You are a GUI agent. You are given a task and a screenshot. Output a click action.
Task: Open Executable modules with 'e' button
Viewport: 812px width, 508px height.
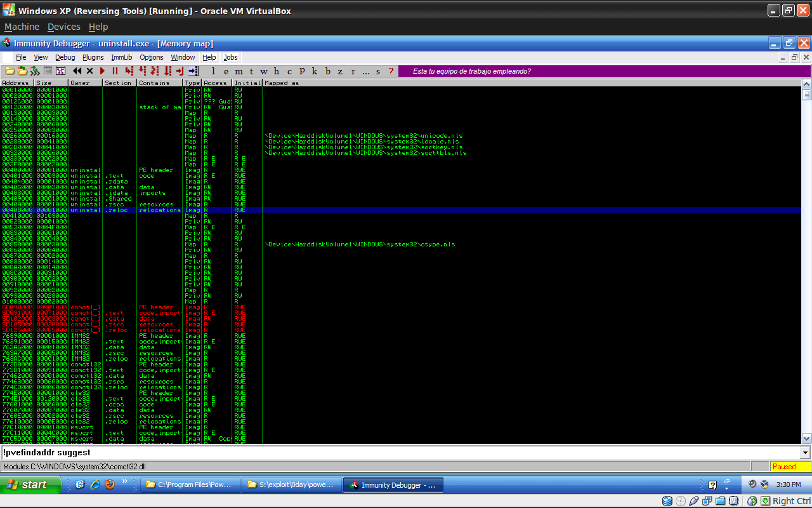226,71
